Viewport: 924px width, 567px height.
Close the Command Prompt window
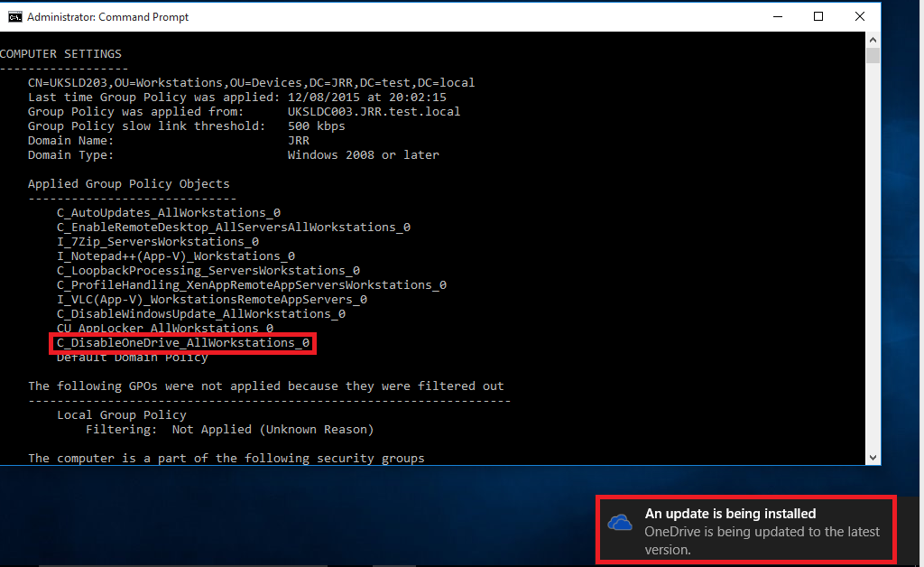pyautogui.click(x=860, y=16)
